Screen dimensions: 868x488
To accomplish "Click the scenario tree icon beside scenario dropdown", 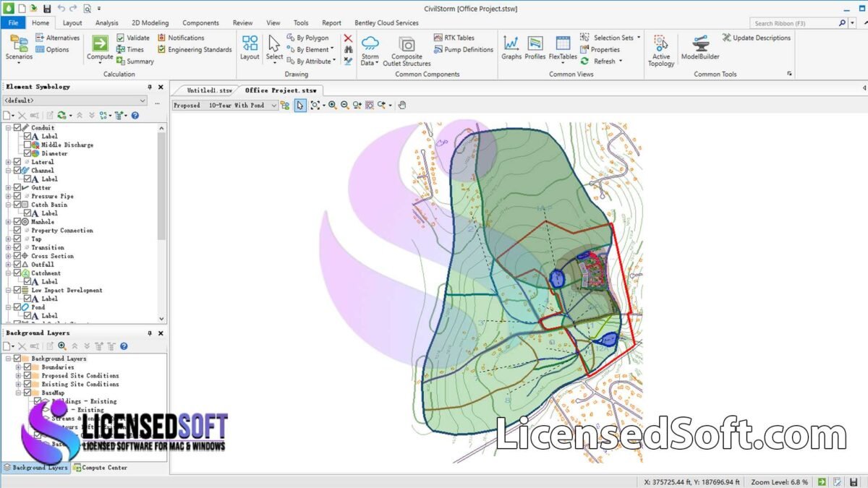I will [285, 105].
